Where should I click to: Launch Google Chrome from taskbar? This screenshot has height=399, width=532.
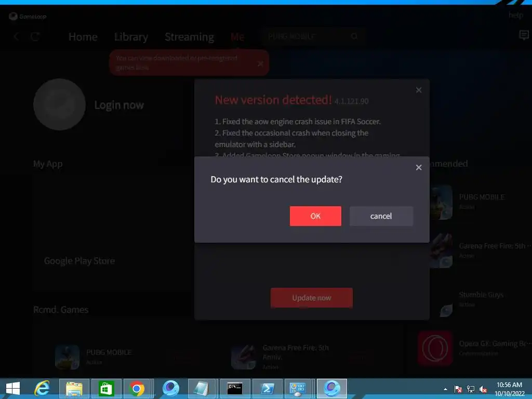[137, 389]
